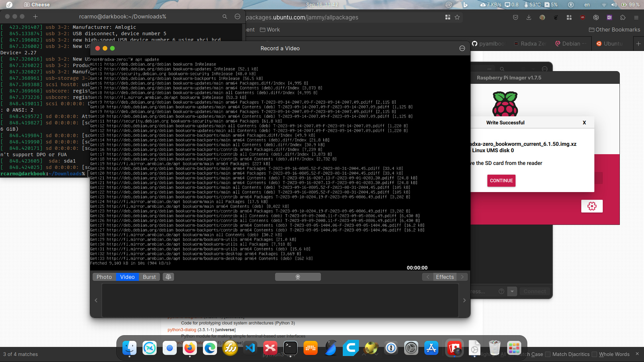The image size is (644, 362).
Task: Click the browser address bar URL
Action: (x=302, y=17)
